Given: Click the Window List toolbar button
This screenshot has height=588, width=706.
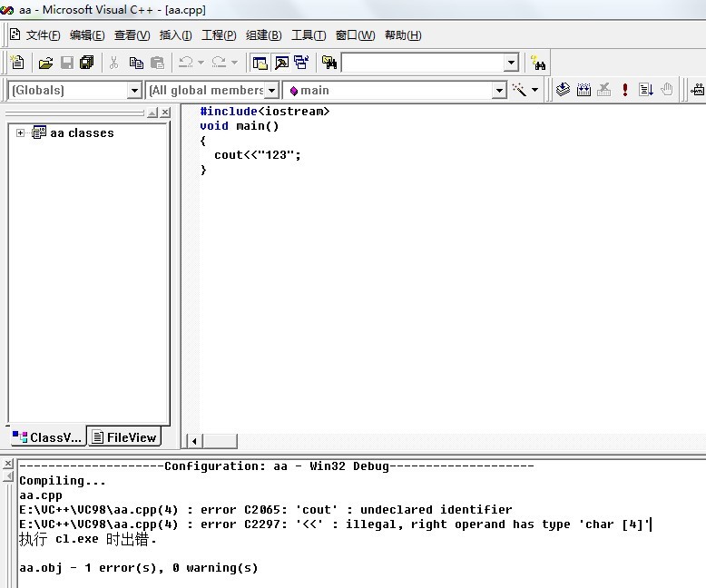Looking at the screenshot, I should point(301,63).
